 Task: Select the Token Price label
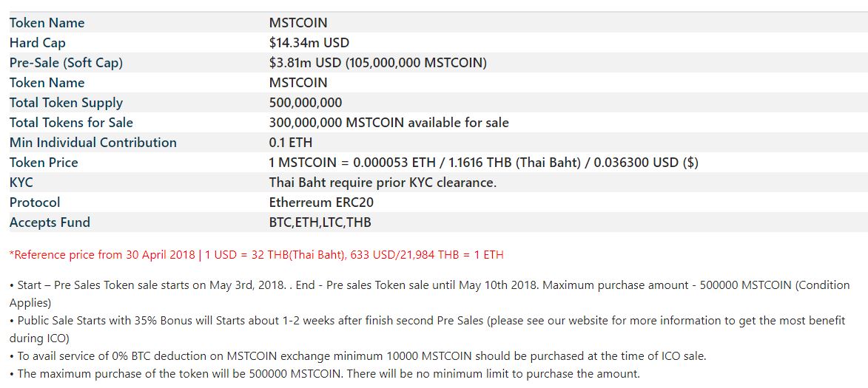(x=44, y=163)
